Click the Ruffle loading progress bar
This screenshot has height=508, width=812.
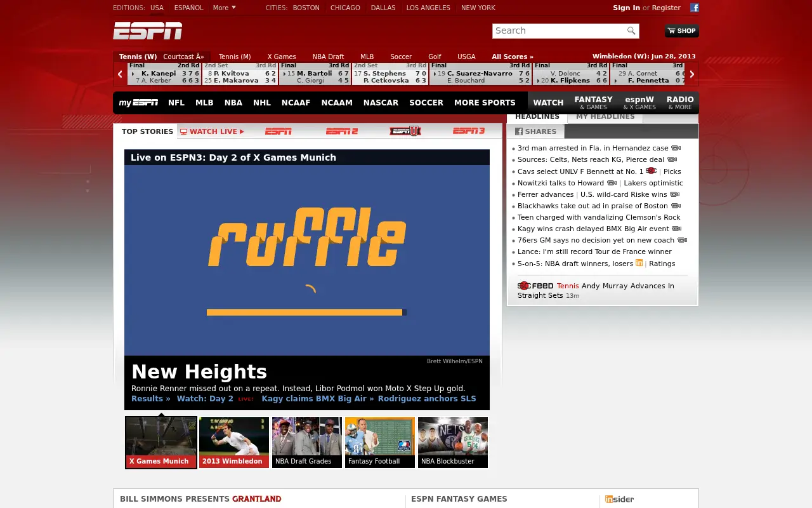pyautogui.click(x=307, y=312)
